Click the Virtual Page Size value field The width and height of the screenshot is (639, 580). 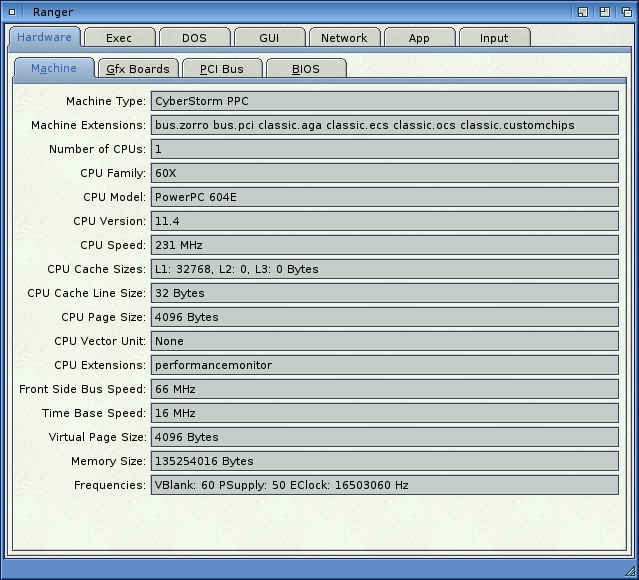[385, 437]
